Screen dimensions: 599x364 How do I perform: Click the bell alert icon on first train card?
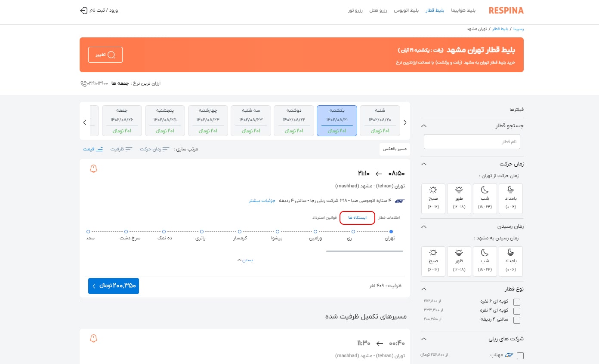pos(93,169)
